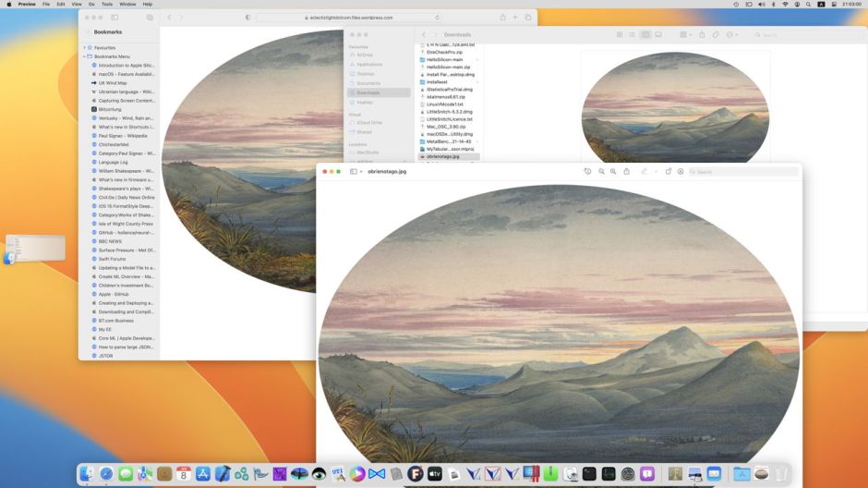The height and width of the screenshot is (488, 868).
Task: Open Preview sidebar view dropdown
Action: pyautogui.click(x=356, y=172)
